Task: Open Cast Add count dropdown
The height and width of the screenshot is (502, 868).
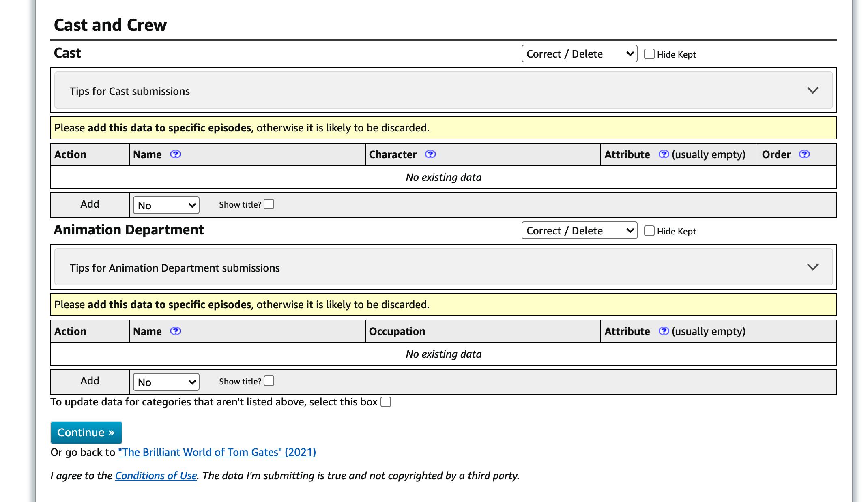Action: pos(166,206)
